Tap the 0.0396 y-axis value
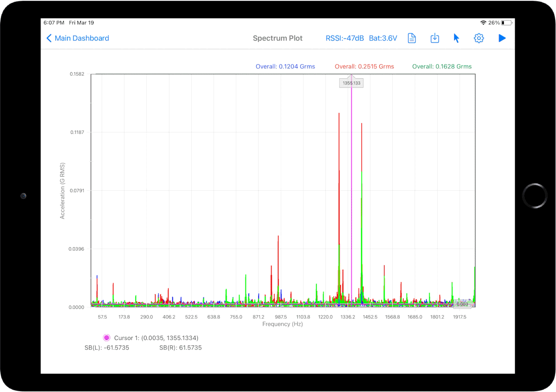Screen dimensions: 556x392 (77, 249)
